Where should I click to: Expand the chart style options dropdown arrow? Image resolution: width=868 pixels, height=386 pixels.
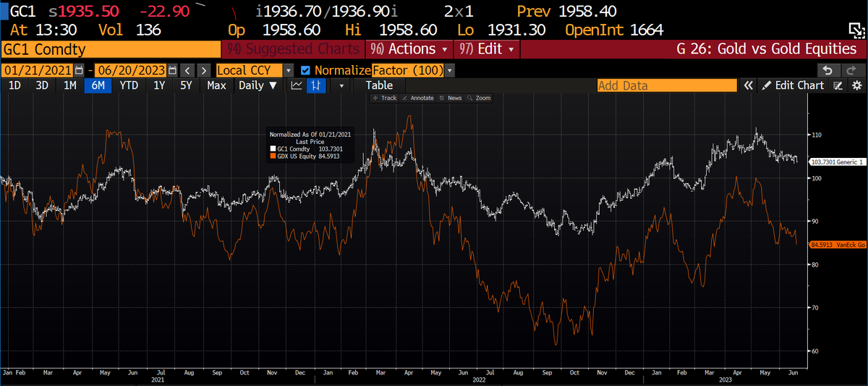pos(341,85)
